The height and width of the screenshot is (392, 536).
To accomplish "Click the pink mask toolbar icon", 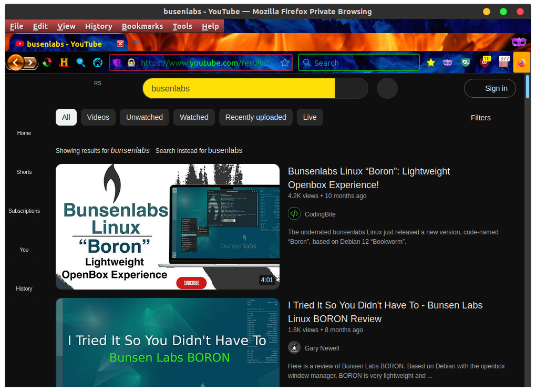I will tap(448, 63).
